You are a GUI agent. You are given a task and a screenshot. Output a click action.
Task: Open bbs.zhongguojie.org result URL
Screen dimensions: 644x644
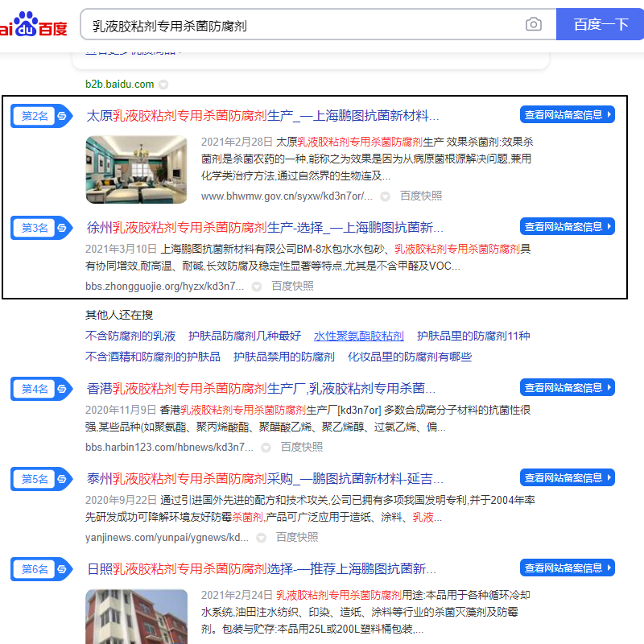[165, 286]
